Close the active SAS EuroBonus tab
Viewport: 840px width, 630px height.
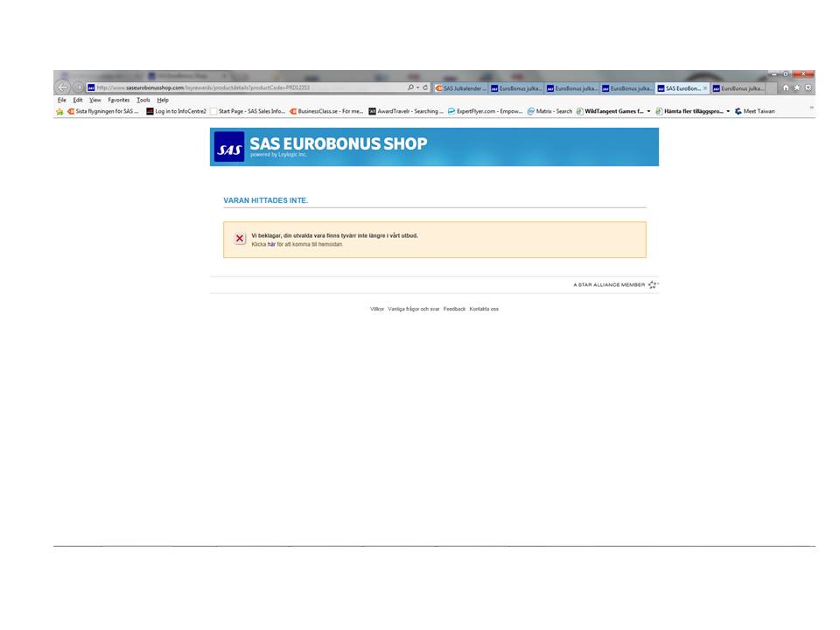(705, 88)
